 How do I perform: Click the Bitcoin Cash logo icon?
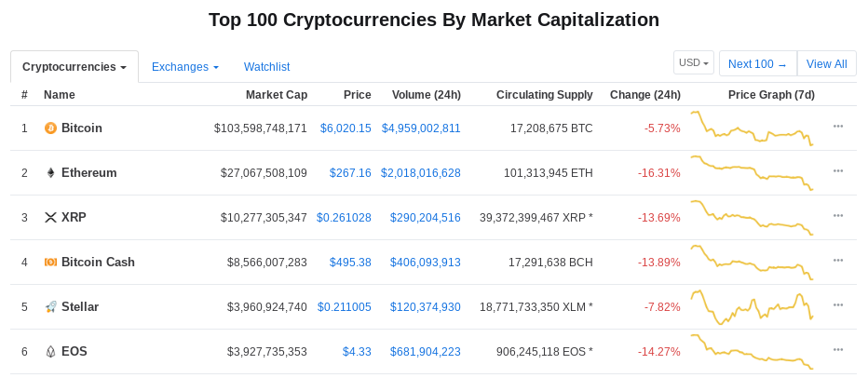click(x=50, y=263)
